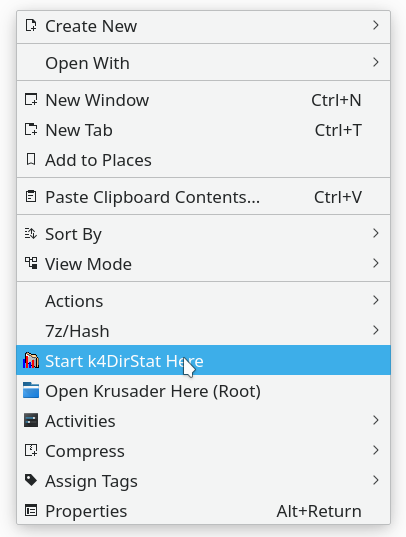Open the Actions menu entry
Image resolution: width=406 pixels, height=537 pixels.
point(204,301)
